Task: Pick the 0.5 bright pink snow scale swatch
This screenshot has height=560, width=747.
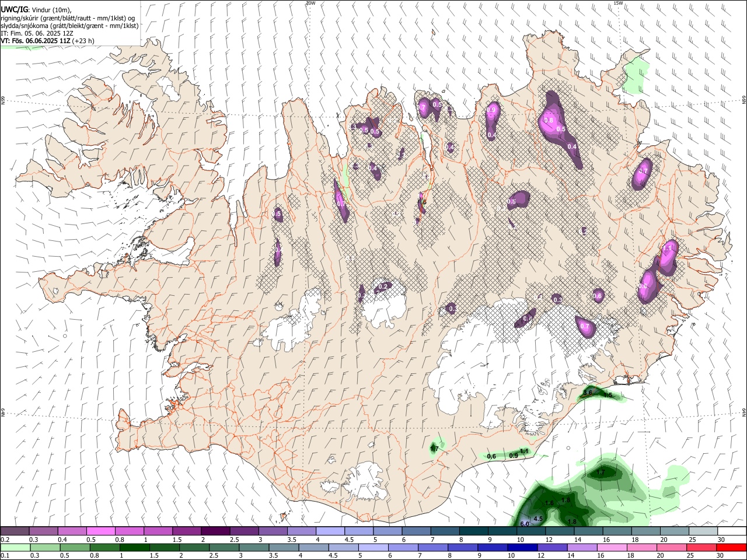Action: [x=100, y=531]
